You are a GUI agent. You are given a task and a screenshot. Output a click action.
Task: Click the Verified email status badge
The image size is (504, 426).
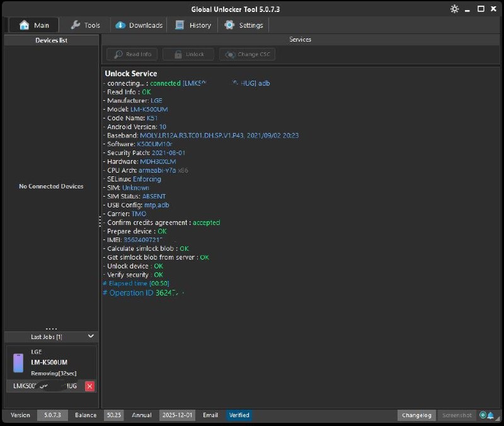239,415
